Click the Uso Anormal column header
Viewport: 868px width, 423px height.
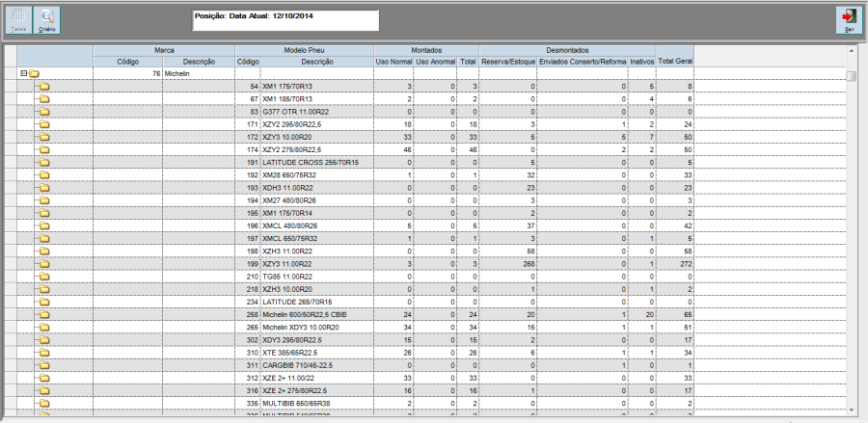click(x=436, y=62)
